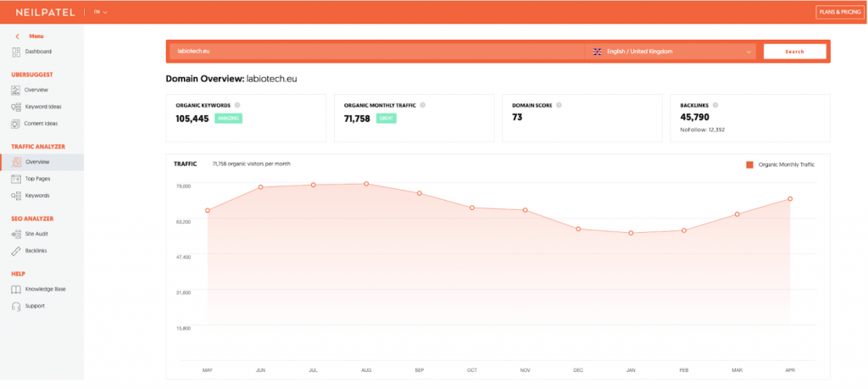
Task: Click the Domain Overview: labiotech.eu heading
Action: (231, 79)
